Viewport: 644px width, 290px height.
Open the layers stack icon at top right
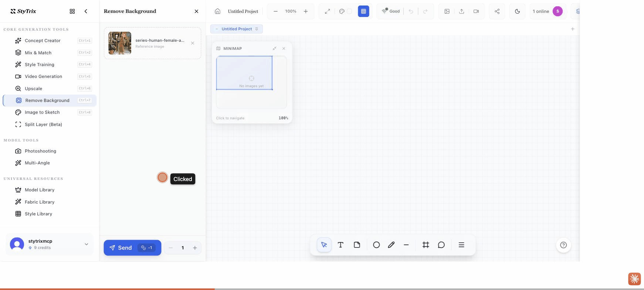click(577, 11)
